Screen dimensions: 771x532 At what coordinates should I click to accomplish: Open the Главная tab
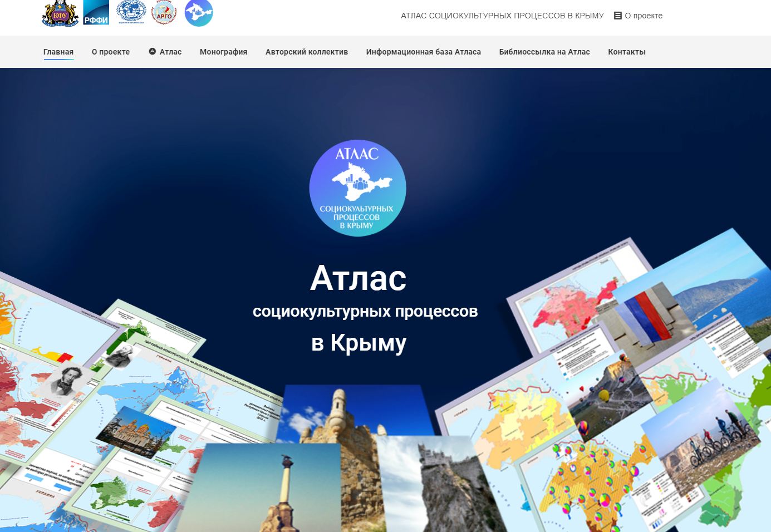58,52
